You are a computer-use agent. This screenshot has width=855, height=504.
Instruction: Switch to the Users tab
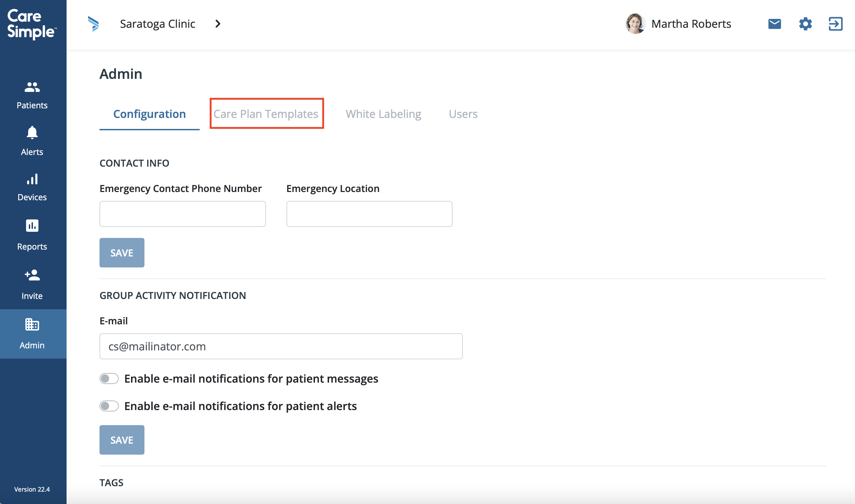click(463, 114)
